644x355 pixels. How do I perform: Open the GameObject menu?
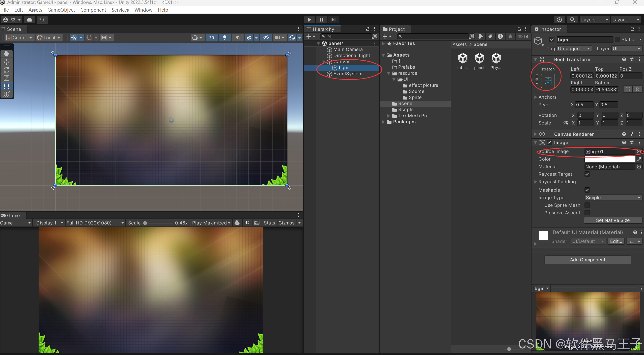click(x=61, y=10)
